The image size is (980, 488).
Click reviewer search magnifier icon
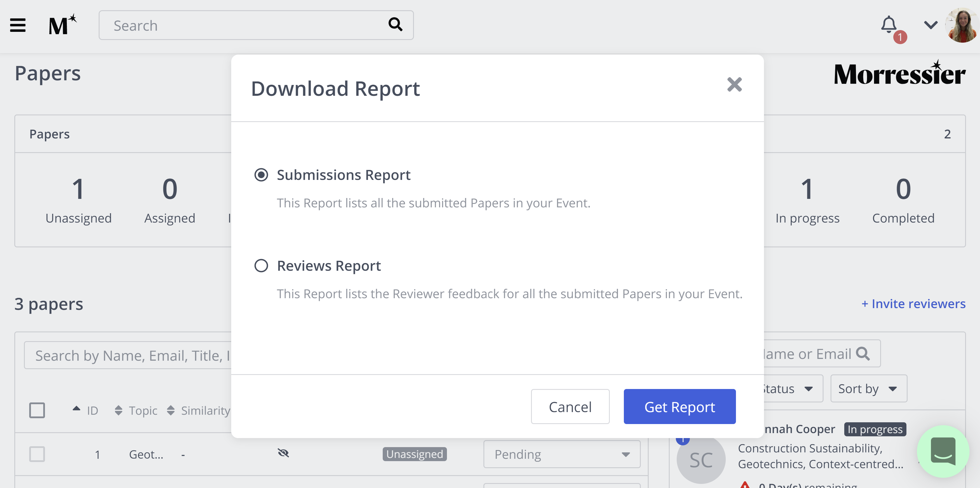(x=863, y=354)
